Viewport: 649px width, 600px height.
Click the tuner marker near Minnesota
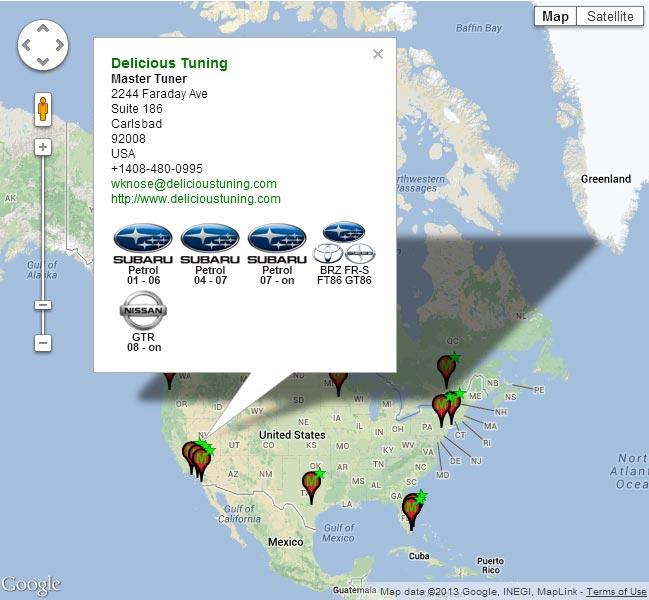click(x=338, y=383)
